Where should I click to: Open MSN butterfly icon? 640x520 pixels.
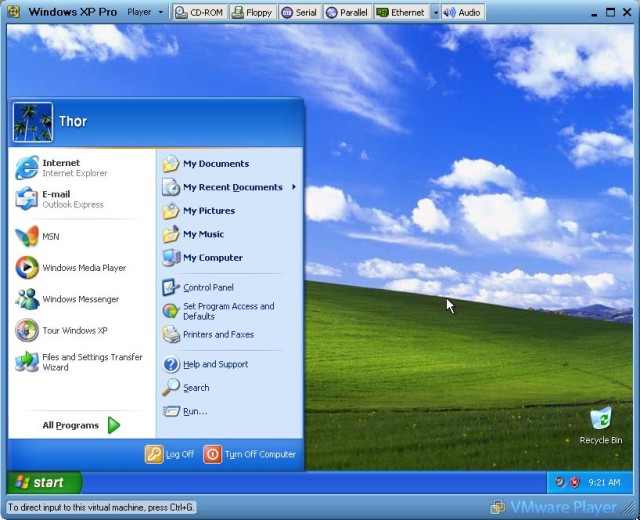tap(27, 236)
